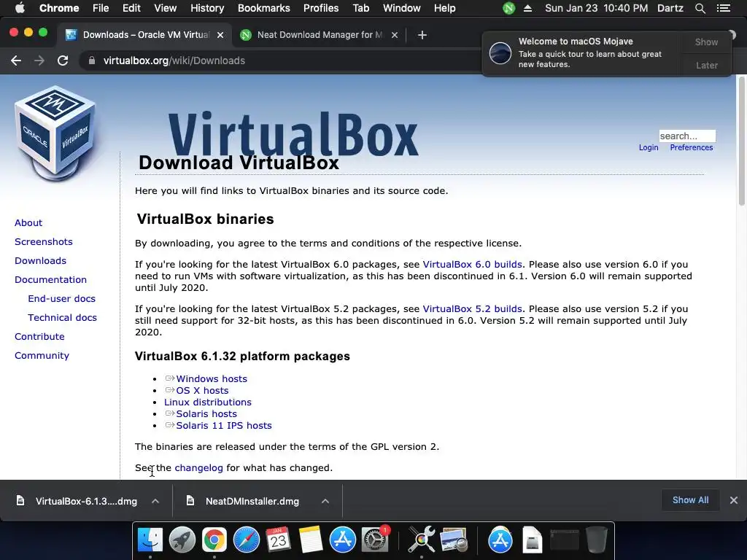Follow the VirtualBox 5.2 builds link

472,308
